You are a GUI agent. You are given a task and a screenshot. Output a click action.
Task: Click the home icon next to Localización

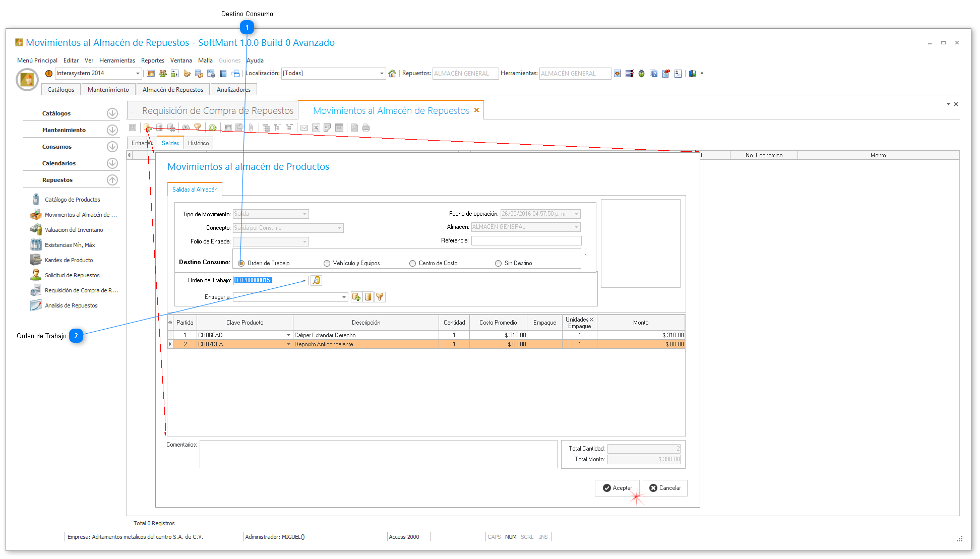tap(392, 74)
